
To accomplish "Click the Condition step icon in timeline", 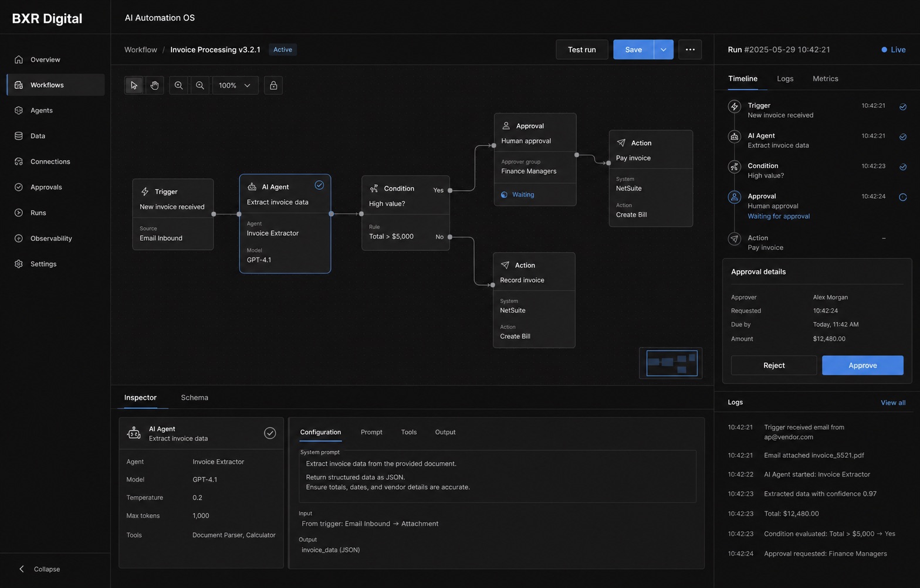I will [x=734, y=167].
